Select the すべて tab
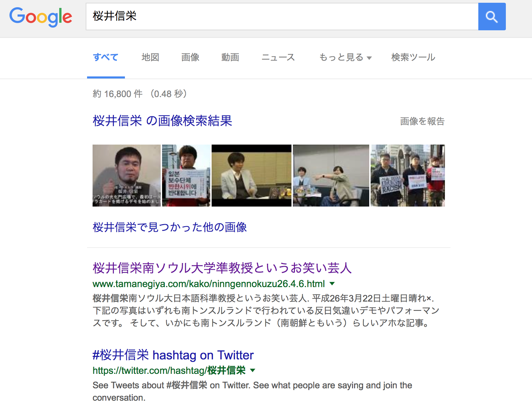The image size is (532, 410). click(106, 57)
